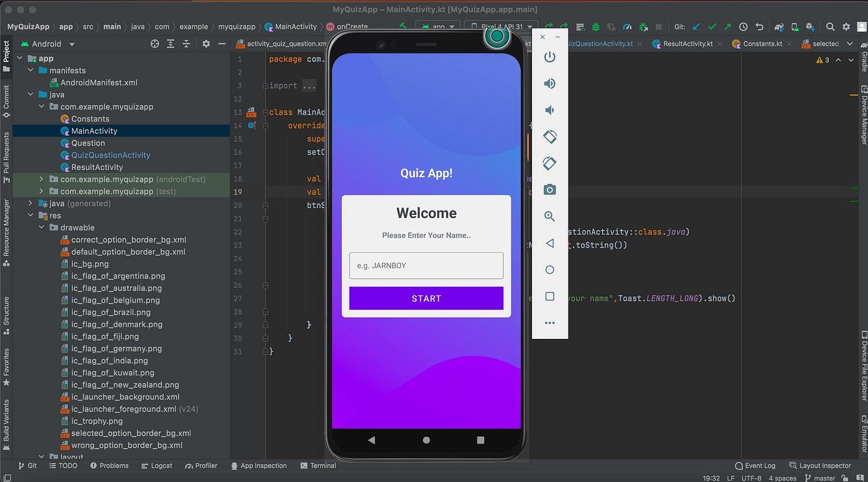Image resolution: width=868 pixels, height=482 pixels.
Task: Open the Android project view dropdown
Action: coord(72,44)
